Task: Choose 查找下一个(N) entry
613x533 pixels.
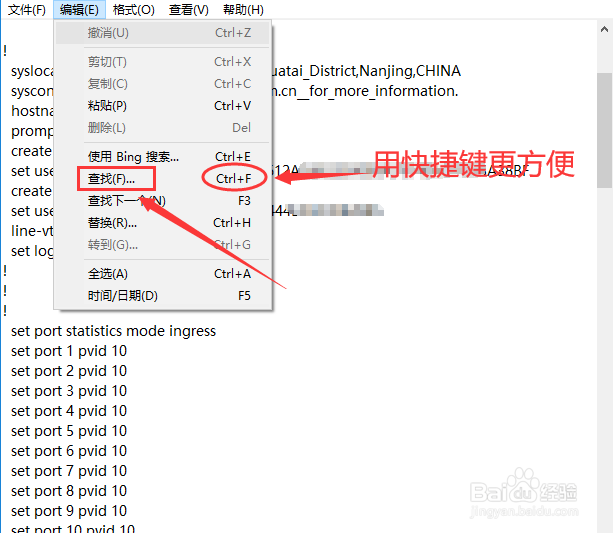Action: click(163, 201)
